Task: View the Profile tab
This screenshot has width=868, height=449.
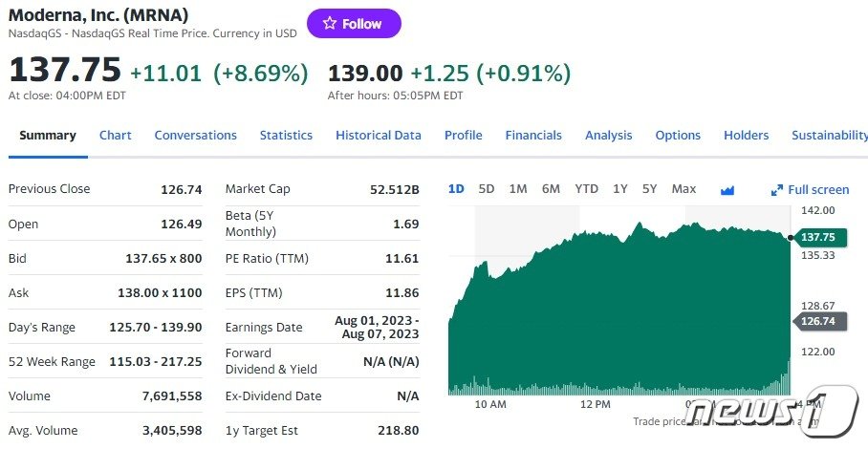Action: pos(464,136)
